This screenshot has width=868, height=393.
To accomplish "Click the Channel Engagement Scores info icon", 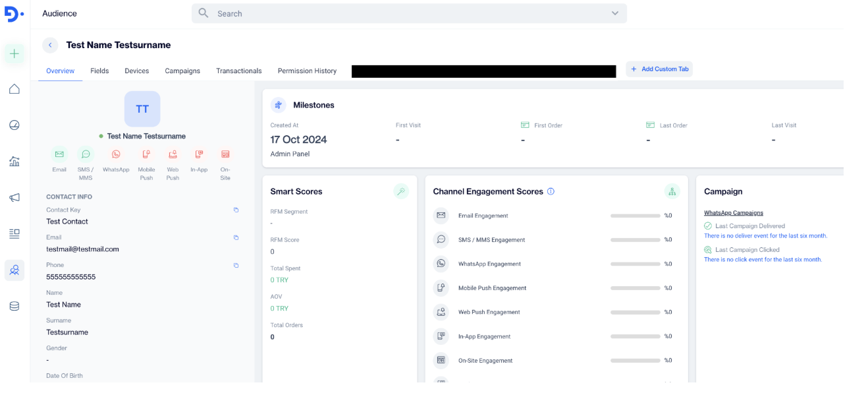I will pyautogui.click(x=551, y=191).
